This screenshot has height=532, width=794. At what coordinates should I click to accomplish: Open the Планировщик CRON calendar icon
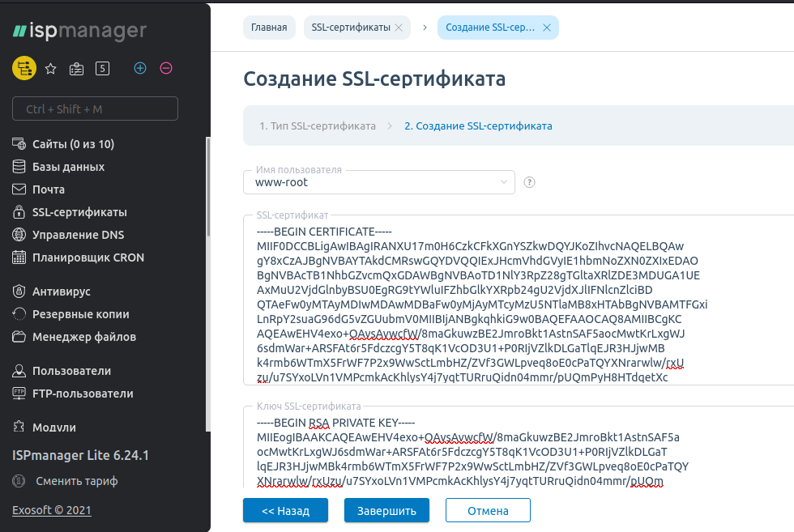(x=18, y=257)
